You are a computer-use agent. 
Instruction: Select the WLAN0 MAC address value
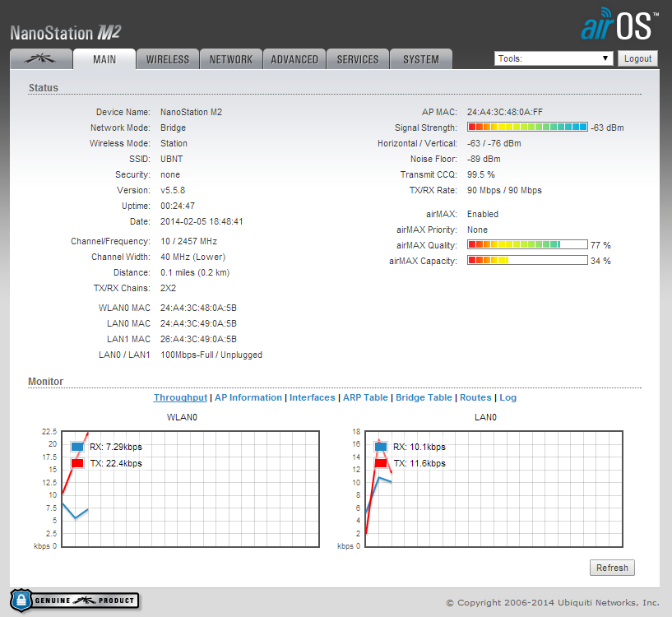[198, 308]
